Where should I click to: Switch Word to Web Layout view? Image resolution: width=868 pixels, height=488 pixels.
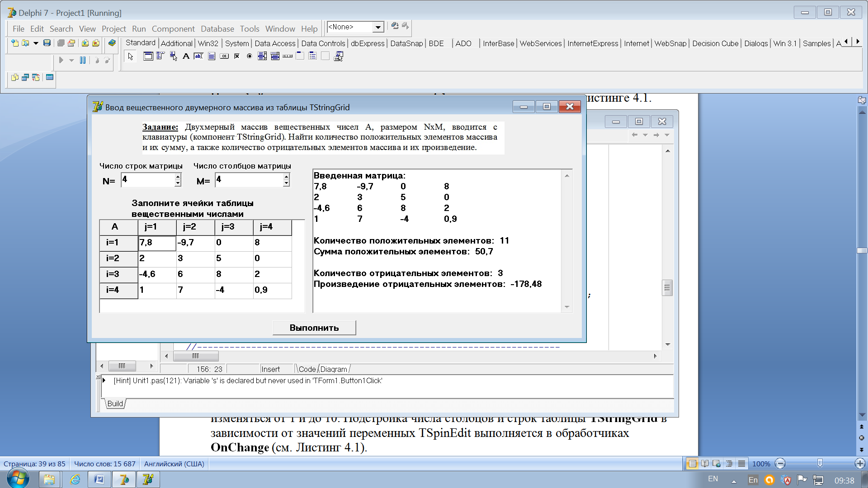pos(717,464)
